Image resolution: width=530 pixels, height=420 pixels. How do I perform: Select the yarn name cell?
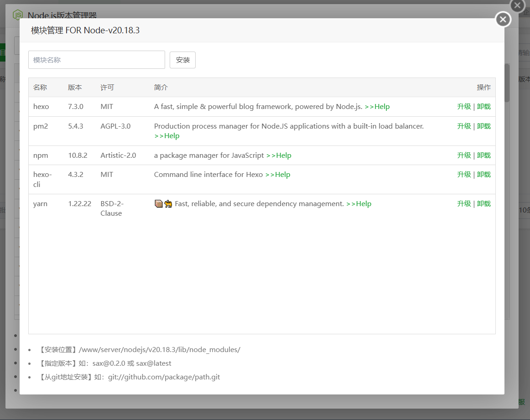click(x=40, y=204)
